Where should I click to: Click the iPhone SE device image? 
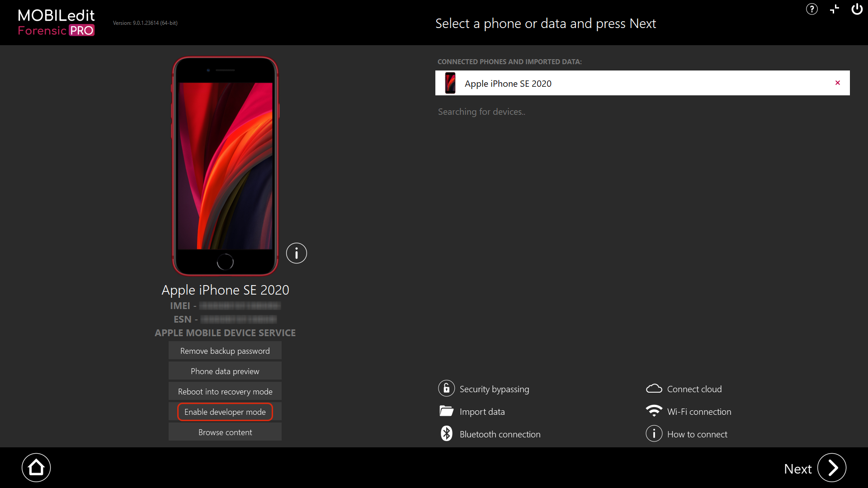click(225, 166)
